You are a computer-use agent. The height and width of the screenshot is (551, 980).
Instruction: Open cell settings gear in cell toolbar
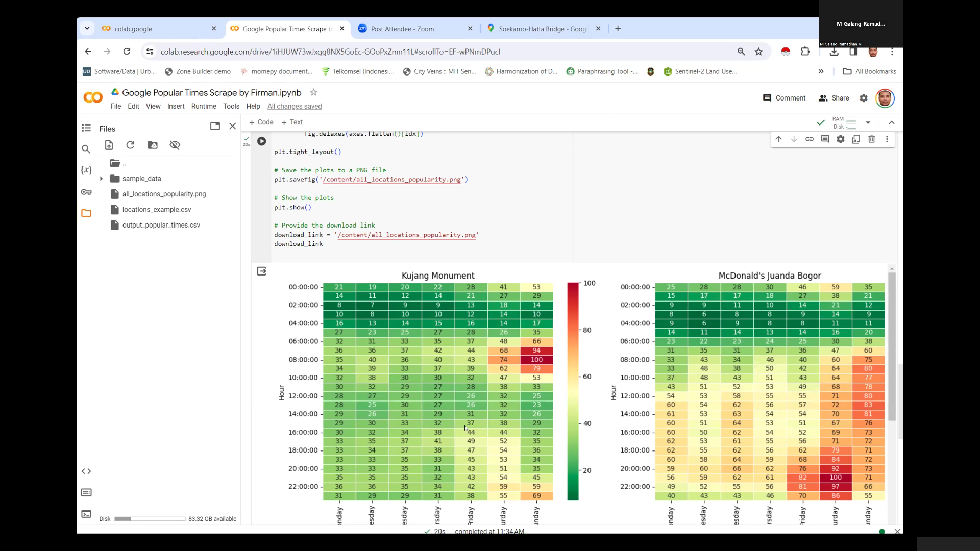[x=840, y=139]
